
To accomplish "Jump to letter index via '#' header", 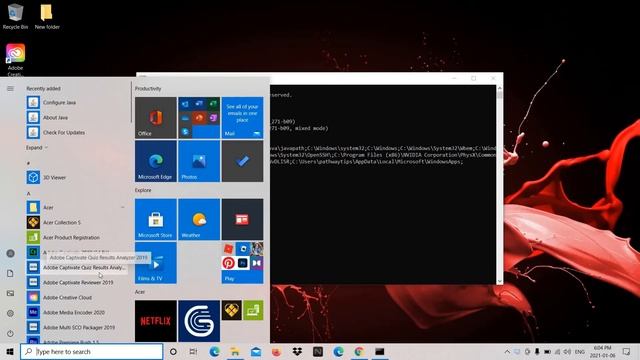I will 29,163.
